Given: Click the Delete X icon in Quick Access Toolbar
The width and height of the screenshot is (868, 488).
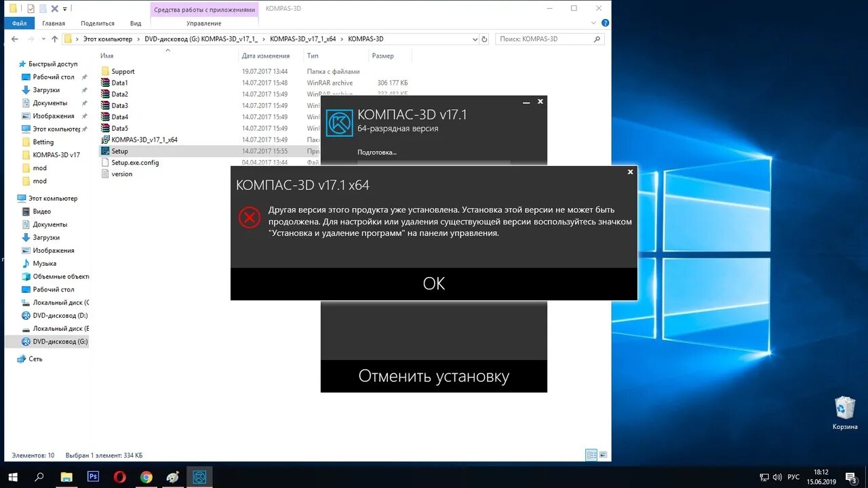Looking at the screenshot, I should pyautogui.click(x=54, y=9).
